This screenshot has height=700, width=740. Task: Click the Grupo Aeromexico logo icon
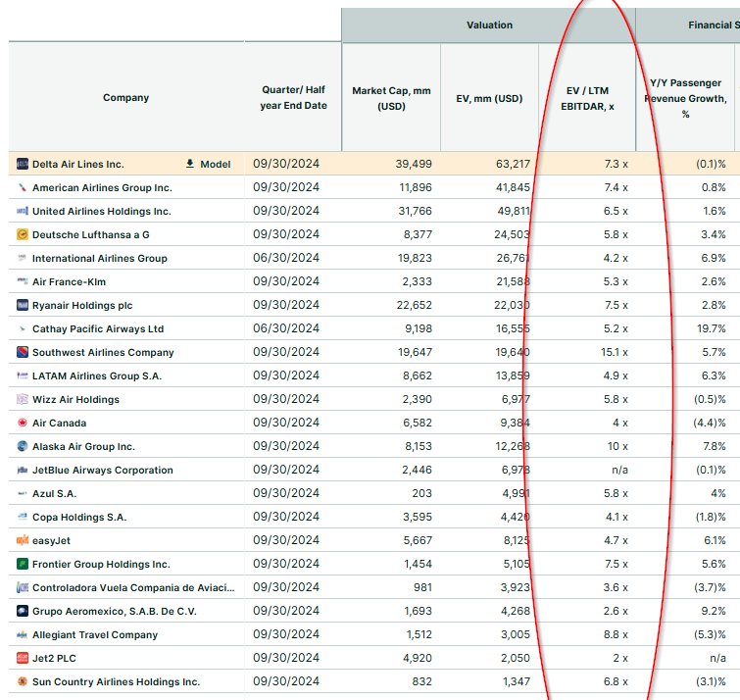pyautogui.click(x=23, y=611)
